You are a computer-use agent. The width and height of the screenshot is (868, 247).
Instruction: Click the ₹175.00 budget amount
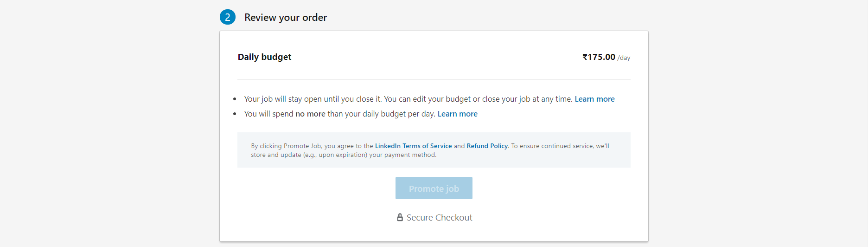(x=599, y=57)
